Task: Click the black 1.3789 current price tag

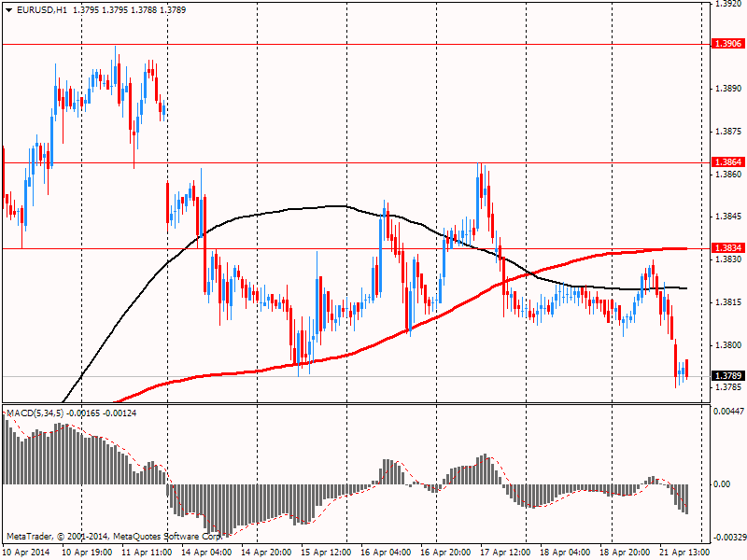Action: (727, 376)
